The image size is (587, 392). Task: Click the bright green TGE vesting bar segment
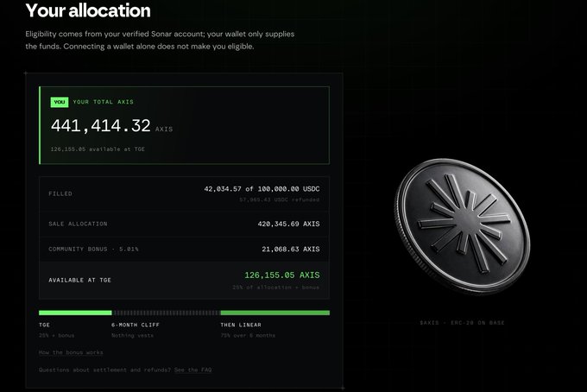coord(75,313)
